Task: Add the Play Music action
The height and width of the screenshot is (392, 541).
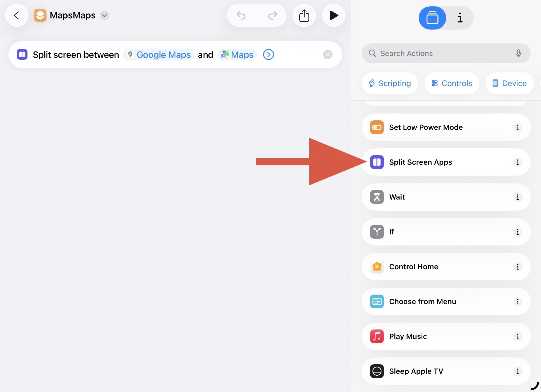Action: (446, 336)
